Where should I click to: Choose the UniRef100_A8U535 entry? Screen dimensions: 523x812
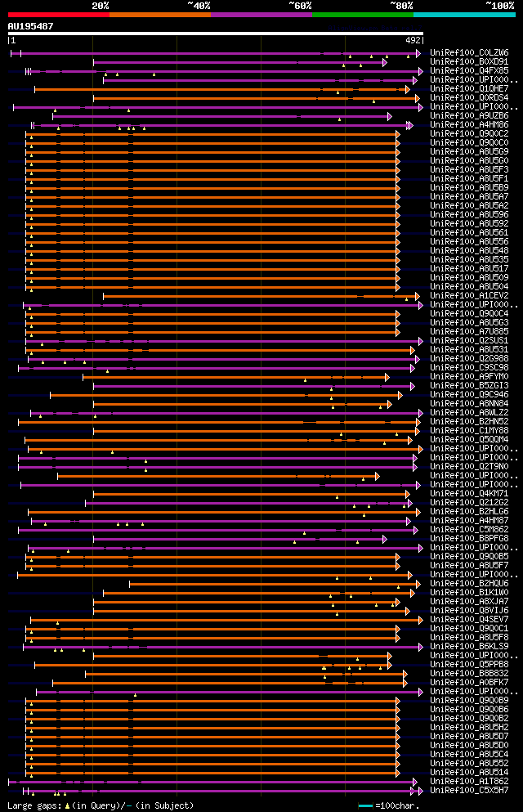pyautogui.click(x=469, y=259)
